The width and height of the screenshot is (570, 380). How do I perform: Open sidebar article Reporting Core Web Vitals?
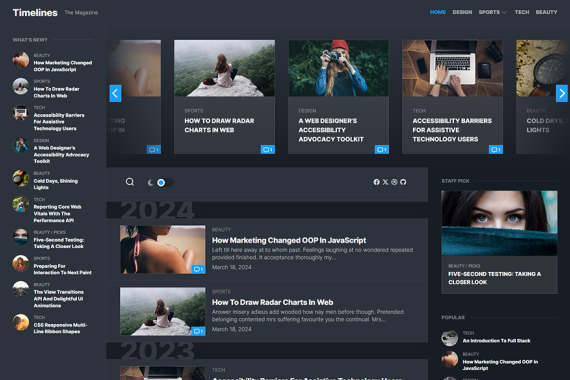click(57, 213)
